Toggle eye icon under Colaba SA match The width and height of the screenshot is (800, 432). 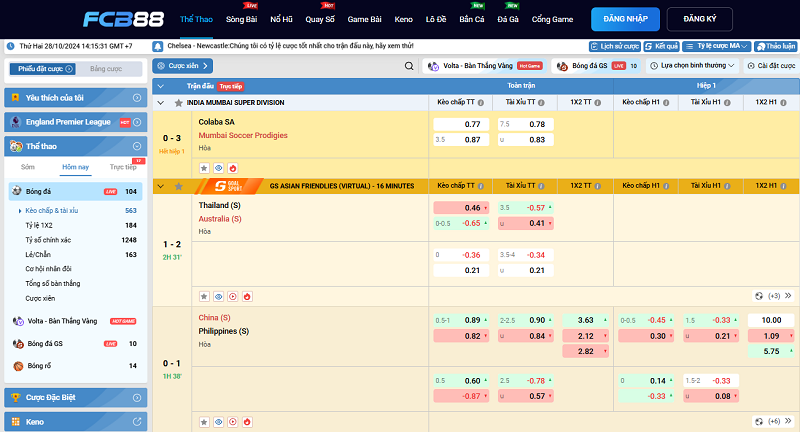(218, 168)
